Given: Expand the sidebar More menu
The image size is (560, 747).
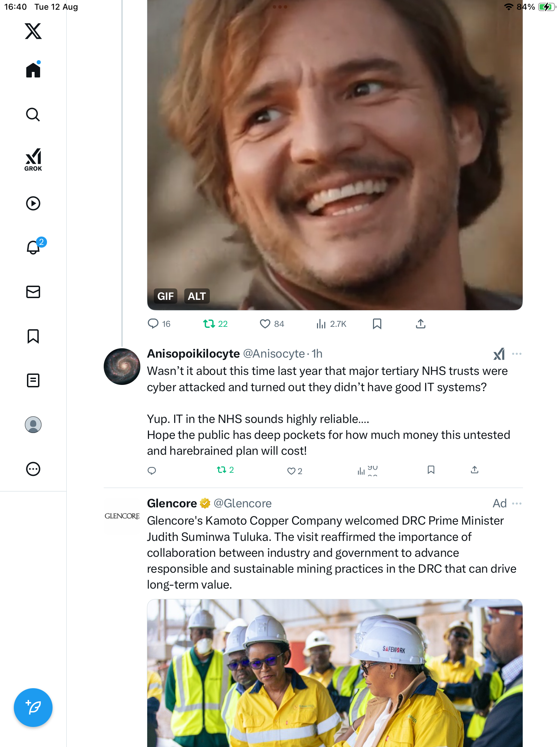Looking at the screenshot, I should (33, 469).
